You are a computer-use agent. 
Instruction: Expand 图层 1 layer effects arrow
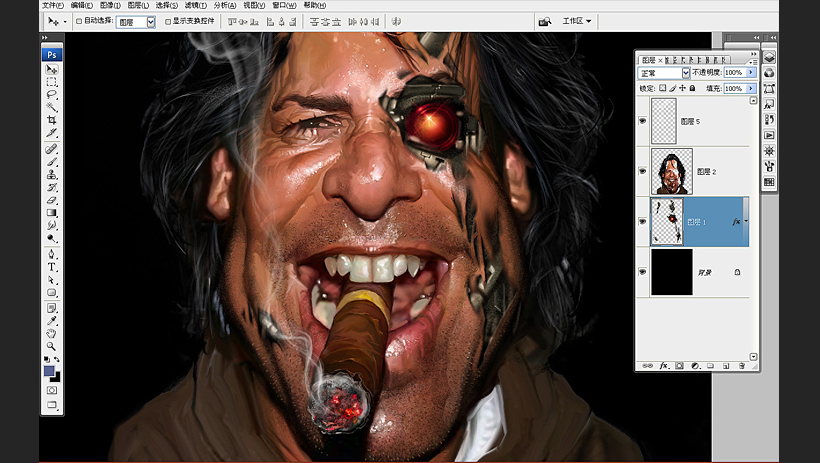pos(746,221)
